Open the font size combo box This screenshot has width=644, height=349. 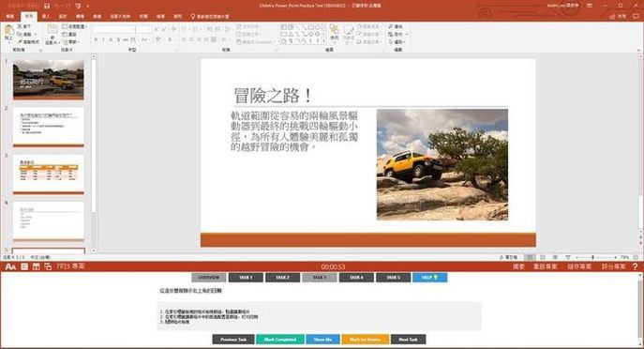[x=143, y=30]
